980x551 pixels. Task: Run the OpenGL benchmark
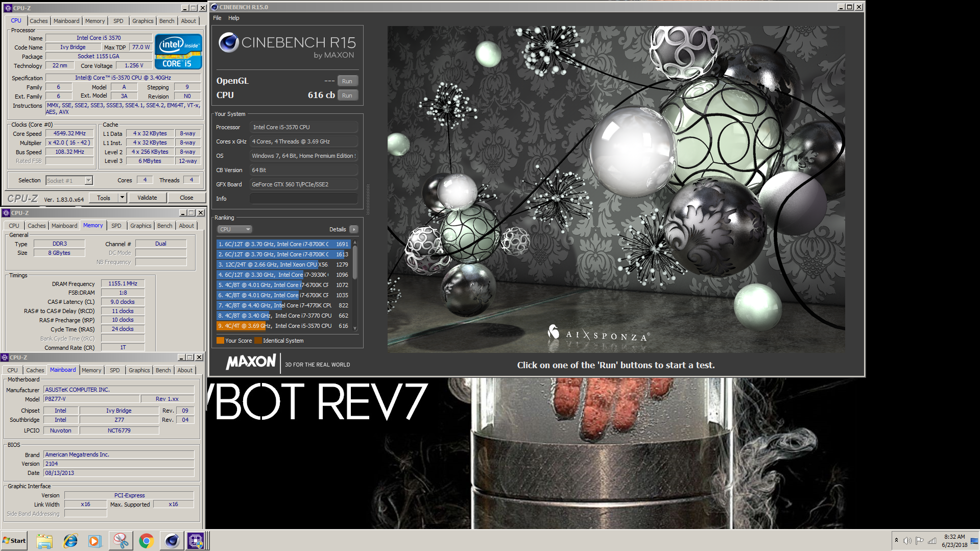coord(347,81)
